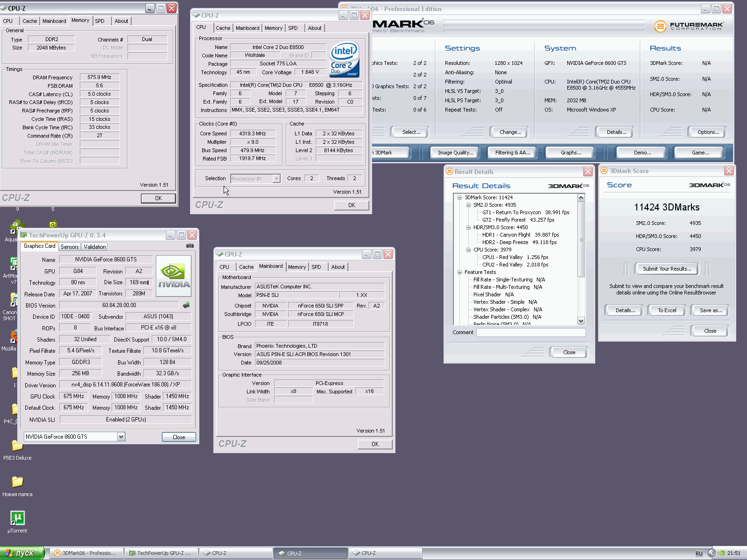The width and height of the screenshot is (747, 560).
Task: Click the 21:51 taskbar clock
Action: point(734,553)
